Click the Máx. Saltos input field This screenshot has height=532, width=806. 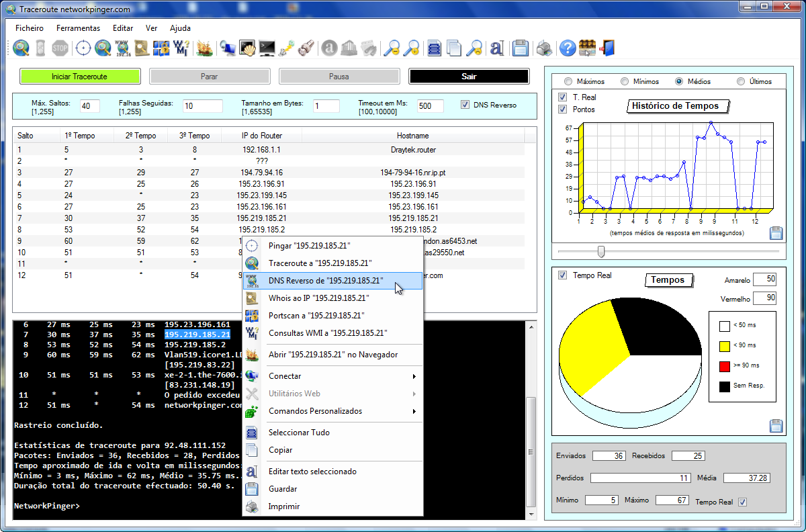90,106
